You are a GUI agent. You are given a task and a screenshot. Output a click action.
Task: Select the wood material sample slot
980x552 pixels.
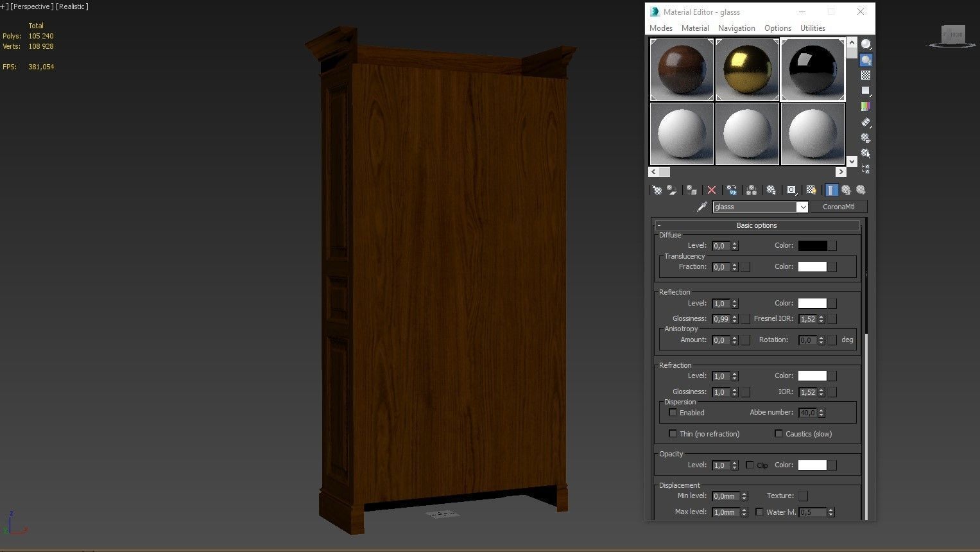point(682,69)
